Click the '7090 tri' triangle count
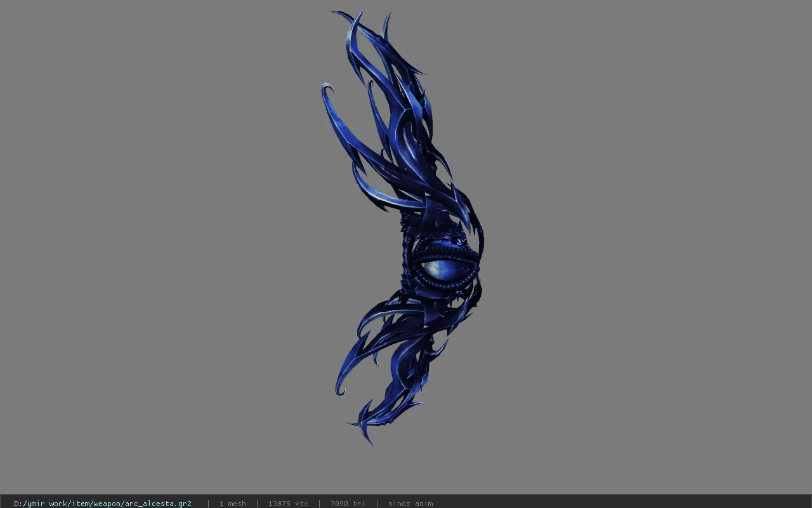This screenshot has width=812, height=508. click(x=348, y=504)
